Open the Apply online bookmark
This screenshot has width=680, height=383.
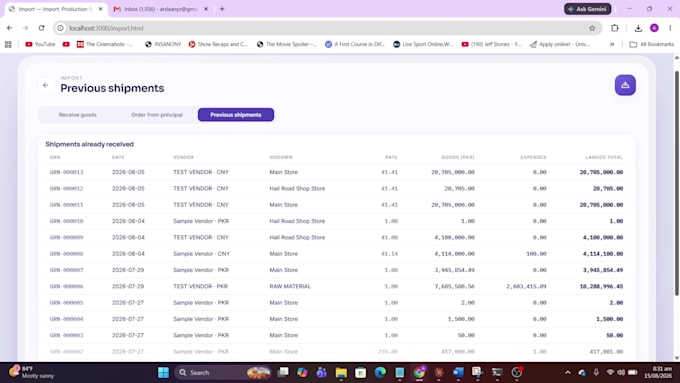[x=559, y=44]
